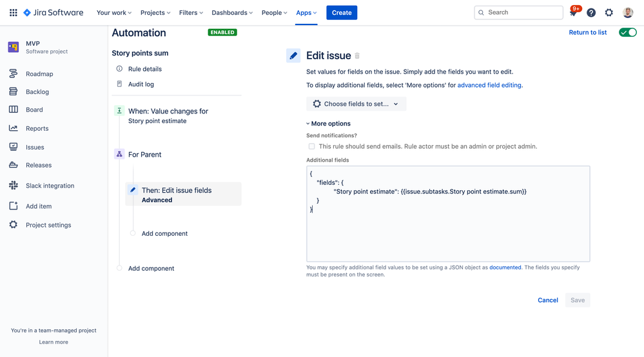
Task: Toggle the rule enabled switch
Action: (628, 32)
